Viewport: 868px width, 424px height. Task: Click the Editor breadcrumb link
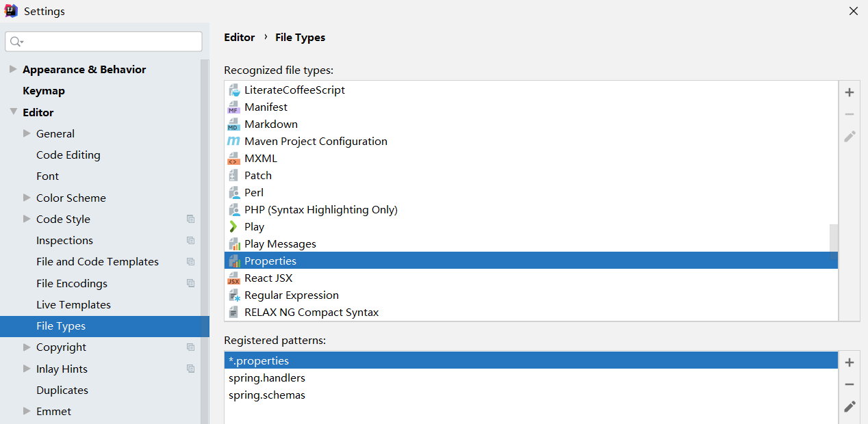[x=240, y=38]
